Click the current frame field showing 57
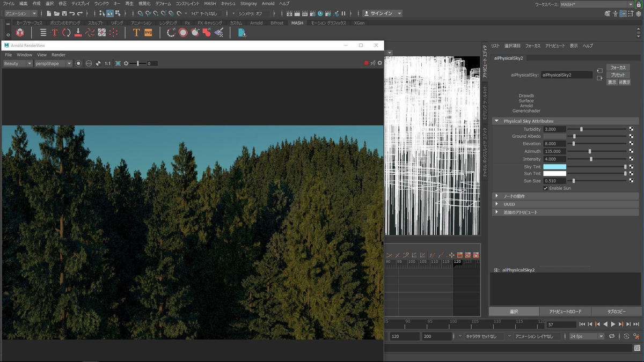This screenshot has width=644, height=362. coord(561,324)
